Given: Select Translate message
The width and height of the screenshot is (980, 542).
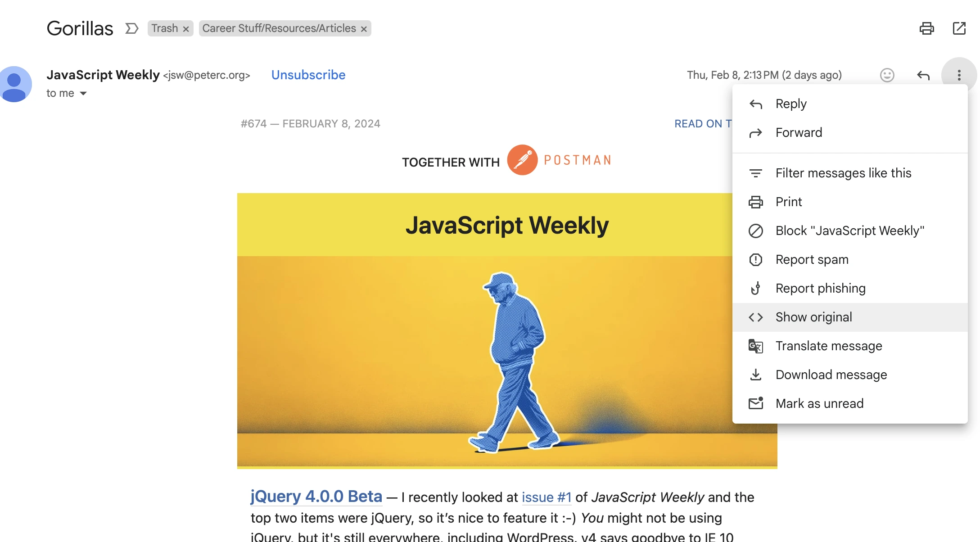Looking at the screenshot, I should [x=850, y=346].
